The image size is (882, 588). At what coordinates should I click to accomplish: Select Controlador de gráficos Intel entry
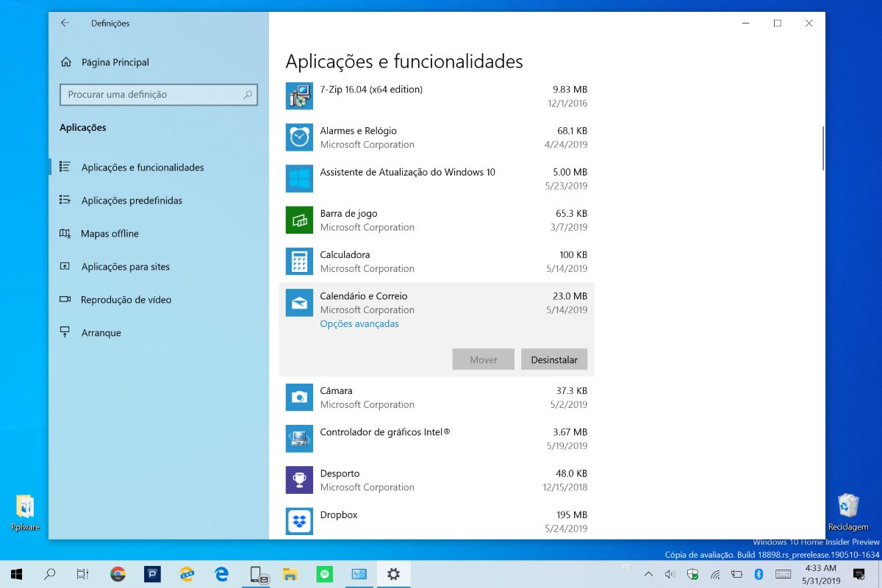[384, 431]
